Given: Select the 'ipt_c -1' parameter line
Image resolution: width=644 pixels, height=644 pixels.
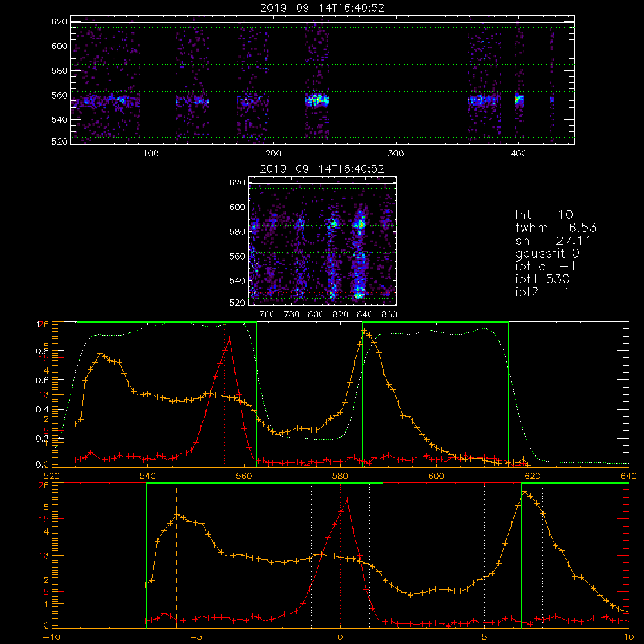Looking at the screenshot, I should click(x=545, y=267).
